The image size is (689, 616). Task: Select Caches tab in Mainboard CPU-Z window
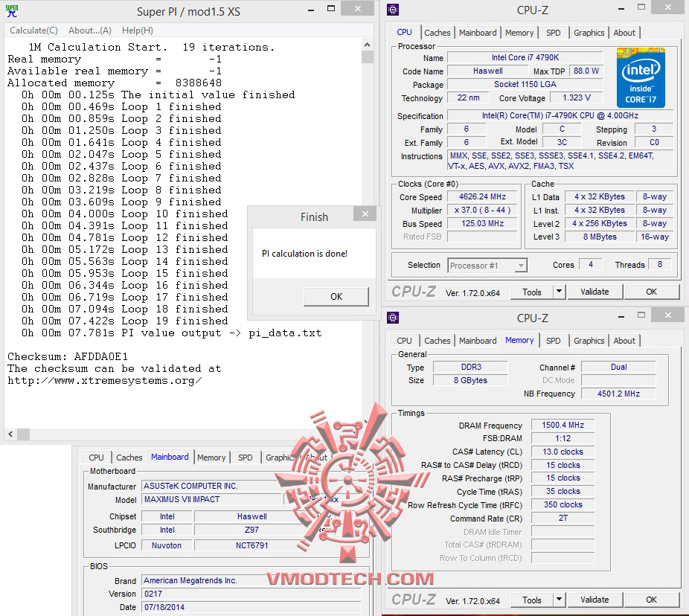[129, 458]
